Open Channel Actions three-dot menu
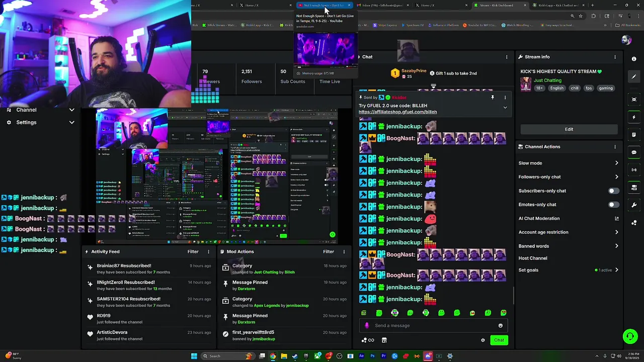644x362 pixels. [x=615, y=147]
